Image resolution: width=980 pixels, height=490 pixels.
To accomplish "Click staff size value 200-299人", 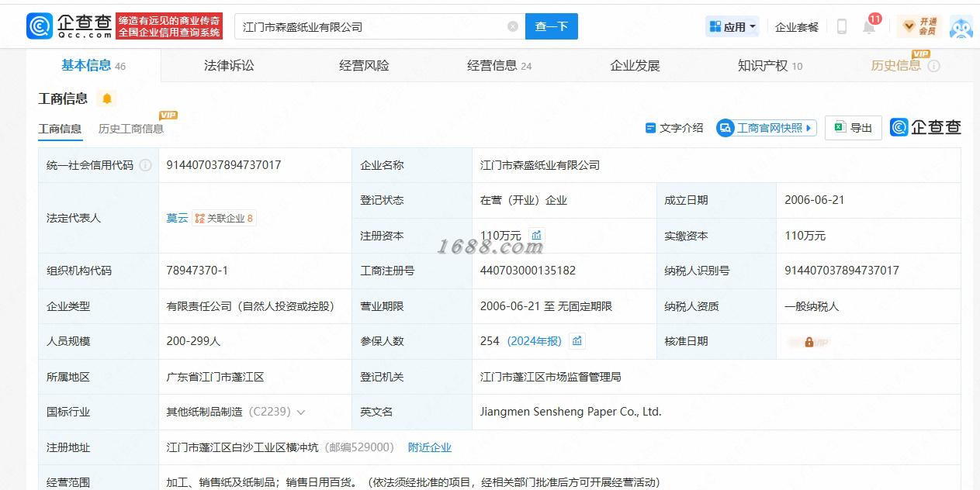I will pyautogui.click(x=193, y=341).
